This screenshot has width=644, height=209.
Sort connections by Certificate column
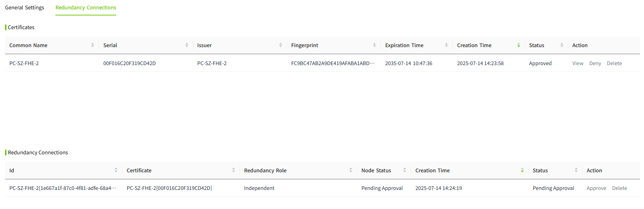click(233, 171)
